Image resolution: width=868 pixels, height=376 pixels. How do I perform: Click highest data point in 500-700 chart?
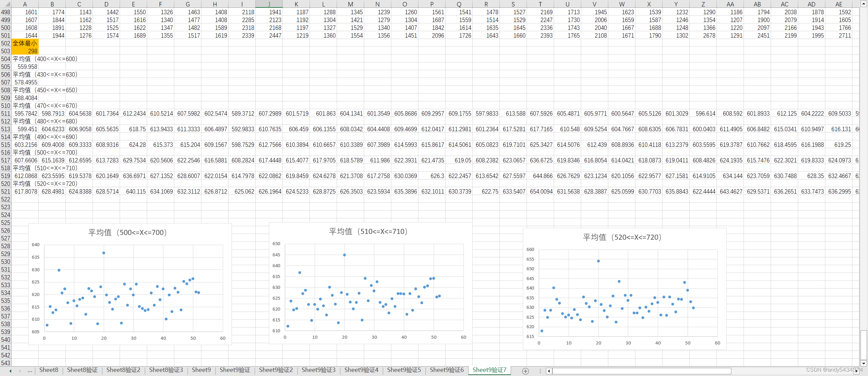pos(104,253)
